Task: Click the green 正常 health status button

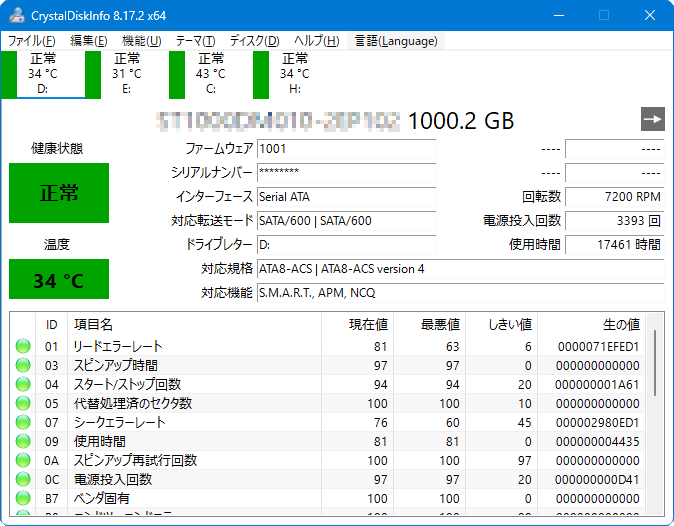Action: (59, 193)
